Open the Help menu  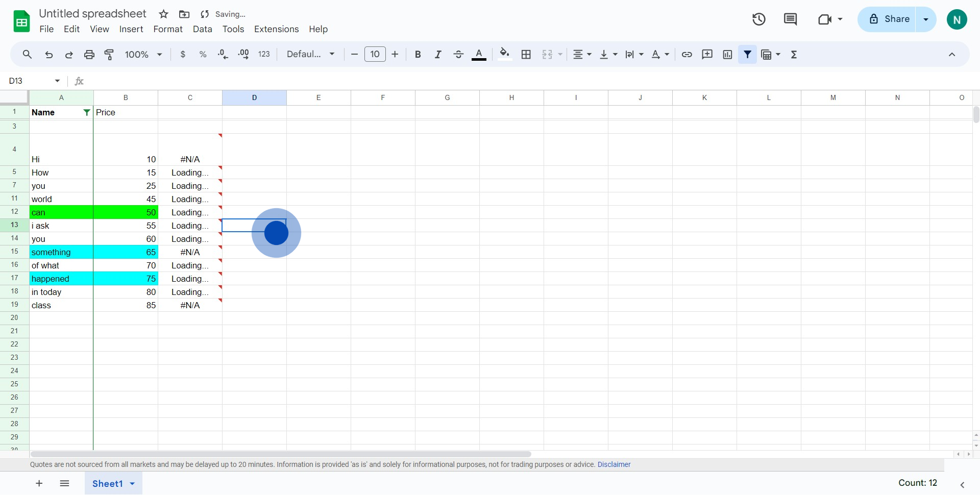[318, 29]
